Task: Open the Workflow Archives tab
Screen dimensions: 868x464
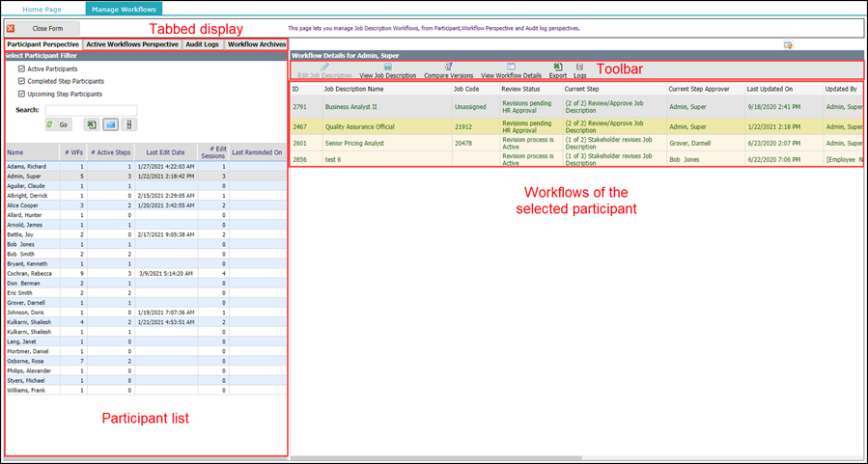Action: pyautogui.click(x=256, y=44)
